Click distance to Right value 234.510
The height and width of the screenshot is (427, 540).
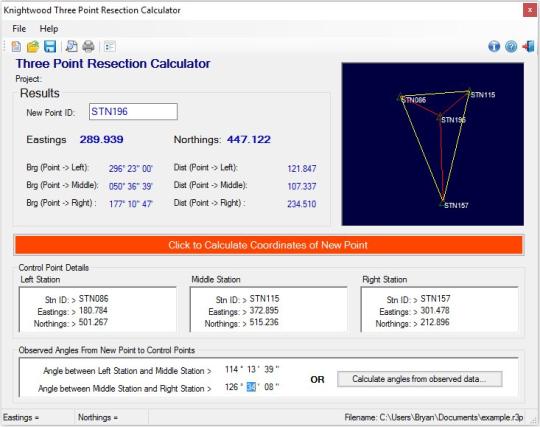pyautogui.click(x=302, y=204)
